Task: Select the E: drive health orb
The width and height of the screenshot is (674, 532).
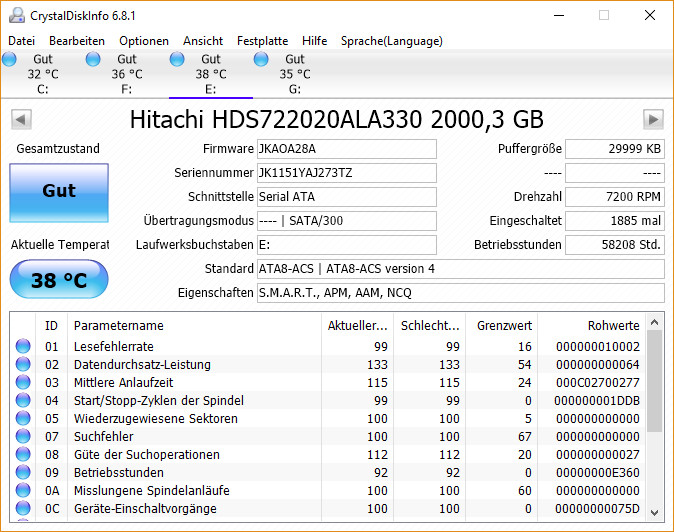Action: click(177, 59)
